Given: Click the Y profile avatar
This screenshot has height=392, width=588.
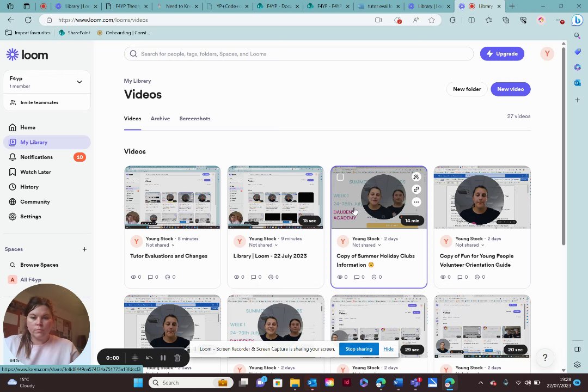Looking at the screenshot, I should (x=547, y=54).
